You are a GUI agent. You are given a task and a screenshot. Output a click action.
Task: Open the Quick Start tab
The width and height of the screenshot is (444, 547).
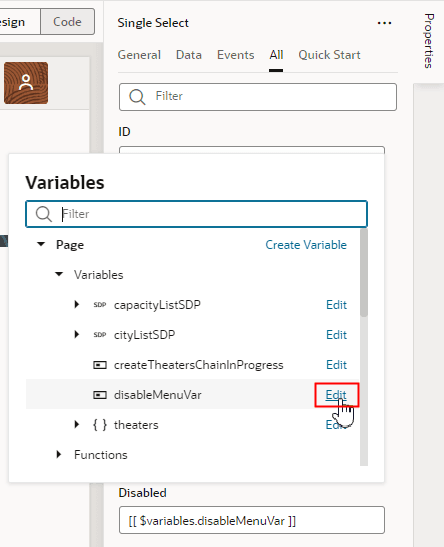click(x=329, y=55)
